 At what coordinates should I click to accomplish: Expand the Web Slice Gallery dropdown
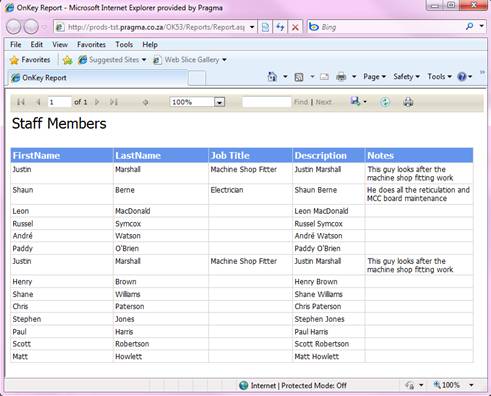coord(224,60)
